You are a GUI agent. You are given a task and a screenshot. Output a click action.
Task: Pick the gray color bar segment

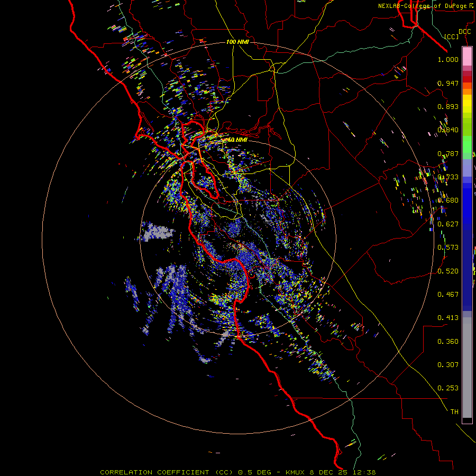click(x=467, y=368)
